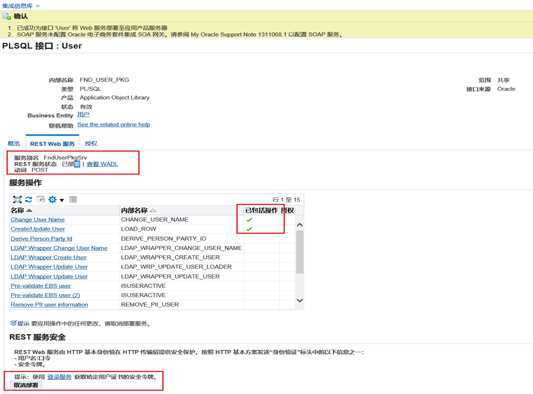
Task: Click the 取消部署 button
Action: pyautogui.click(x=26, y=385)
